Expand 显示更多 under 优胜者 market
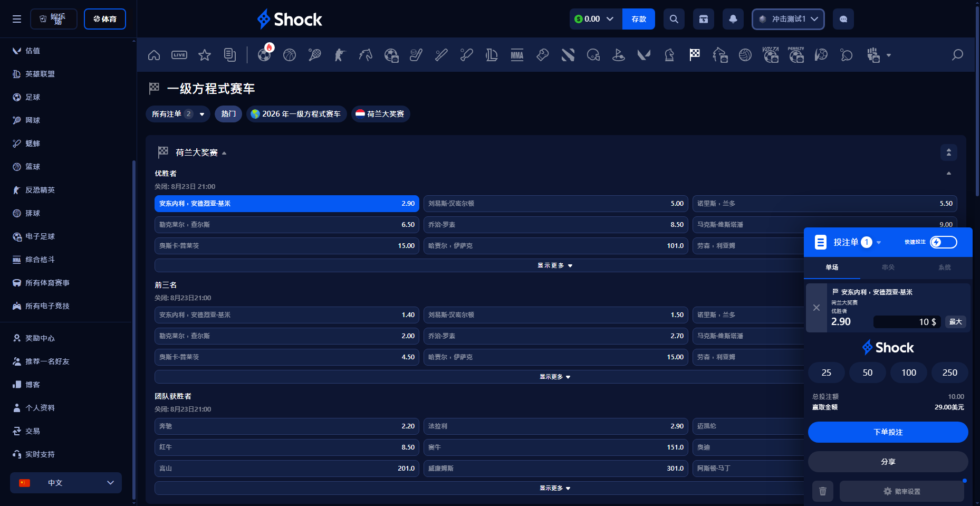 click(555, 265)
